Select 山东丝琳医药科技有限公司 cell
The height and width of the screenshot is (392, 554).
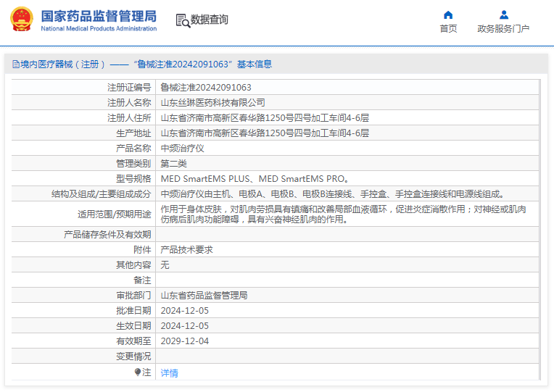pyautogui.click(x=212, y=102)
